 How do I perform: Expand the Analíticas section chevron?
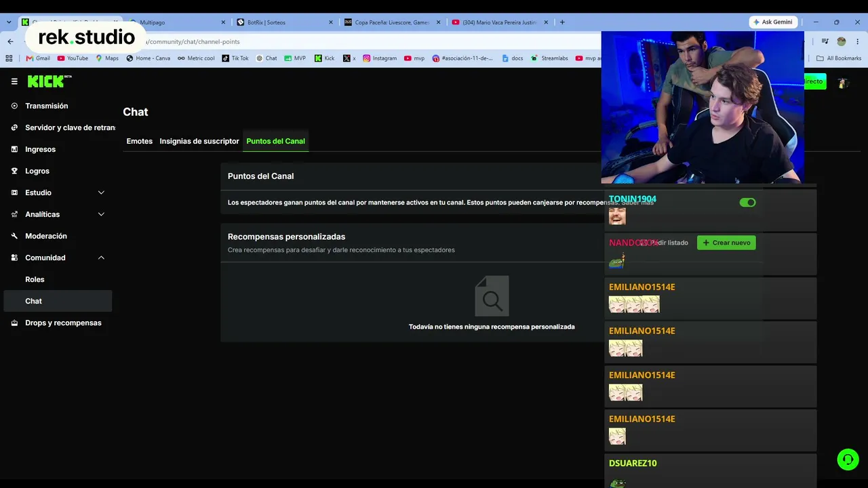coord(101,214)
